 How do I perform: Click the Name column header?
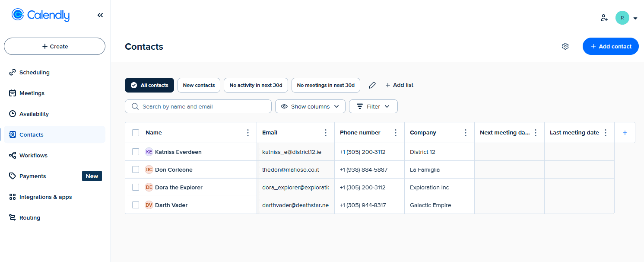coord(154,133)
